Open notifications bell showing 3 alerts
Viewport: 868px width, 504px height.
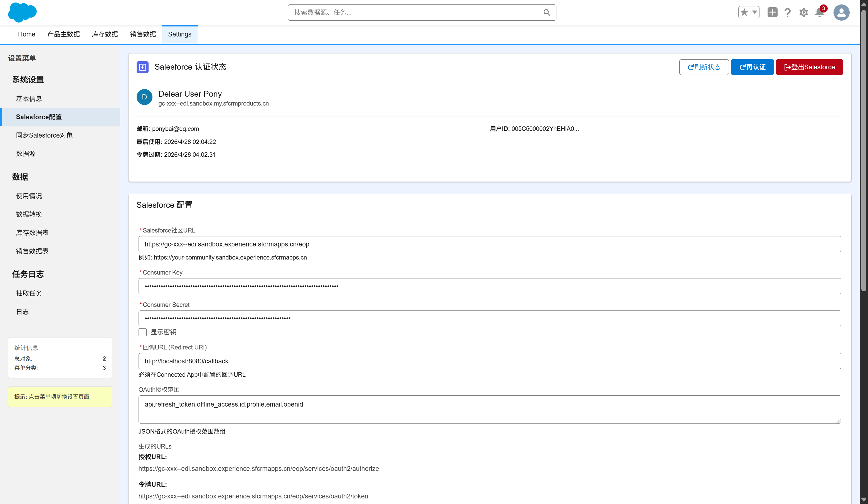(x=819, y=13)
